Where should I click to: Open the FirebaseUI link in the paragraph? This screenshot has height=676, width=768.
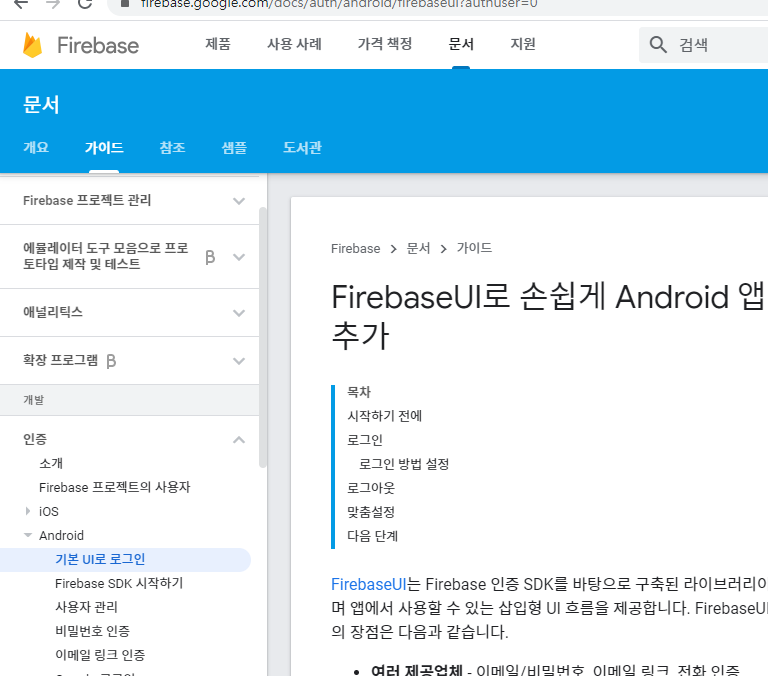[369, 584]
